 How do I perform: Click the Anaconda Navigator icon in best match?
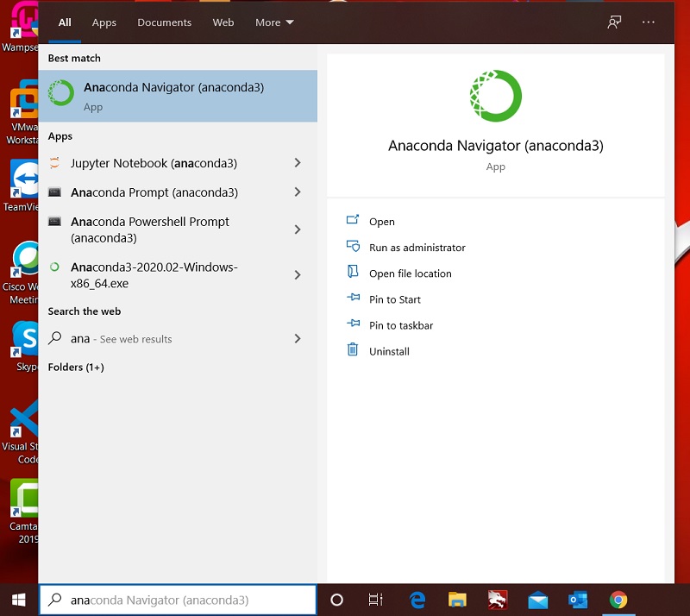click(60, 93)
